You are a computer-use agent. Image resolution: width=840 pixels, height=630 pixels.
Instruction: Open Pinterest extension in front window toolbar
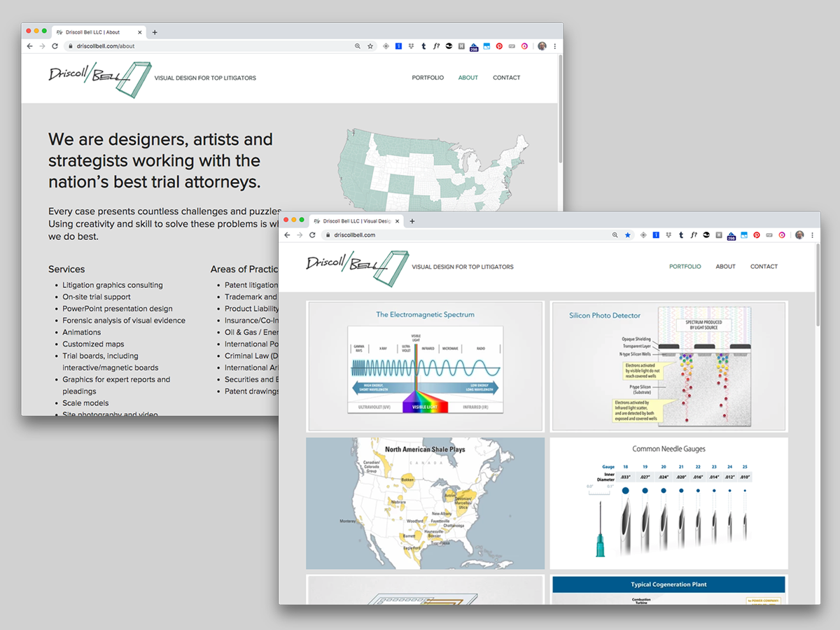pos(757,235)
